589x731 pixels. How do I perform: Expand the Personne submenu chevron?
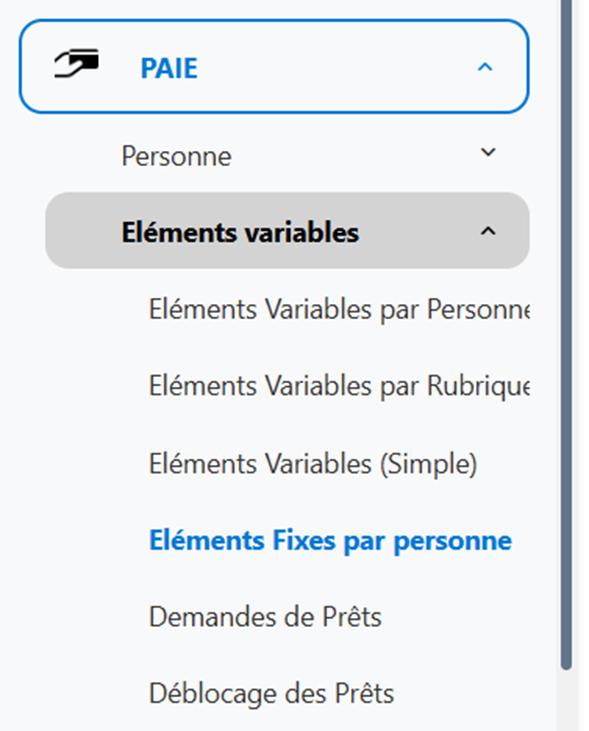pos(488,152)
